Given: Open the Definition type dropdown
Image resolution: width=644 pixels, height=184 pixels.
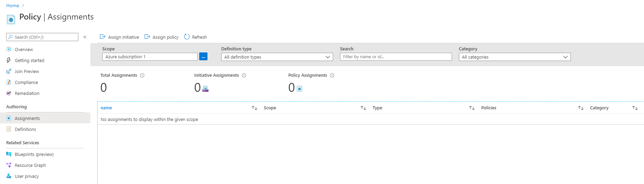Looking at the screenshot, I should [x=277, y=57].
